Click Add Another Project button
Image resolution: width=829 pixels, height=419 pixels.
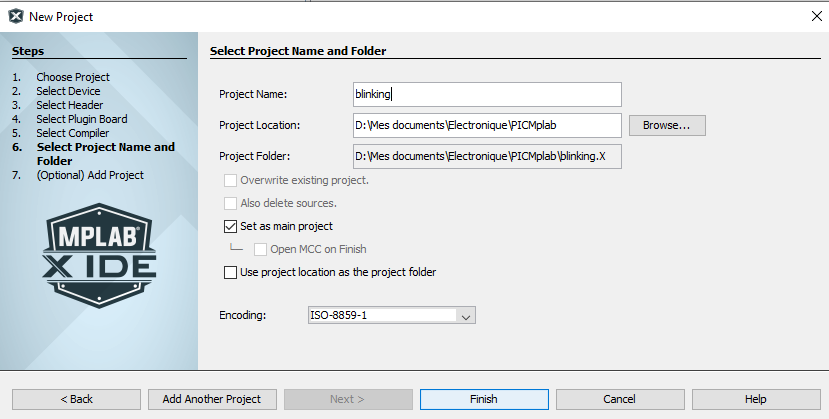(x=212, y=399)
